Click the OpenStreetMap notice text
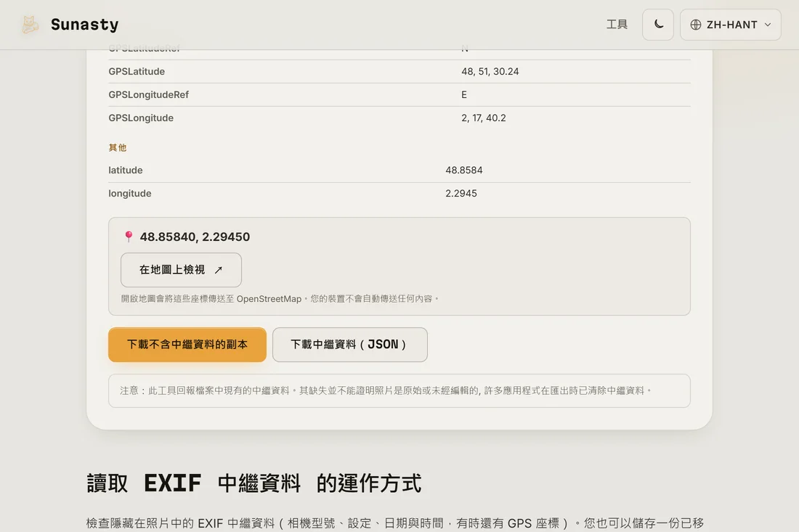 [x=280, y=299]
